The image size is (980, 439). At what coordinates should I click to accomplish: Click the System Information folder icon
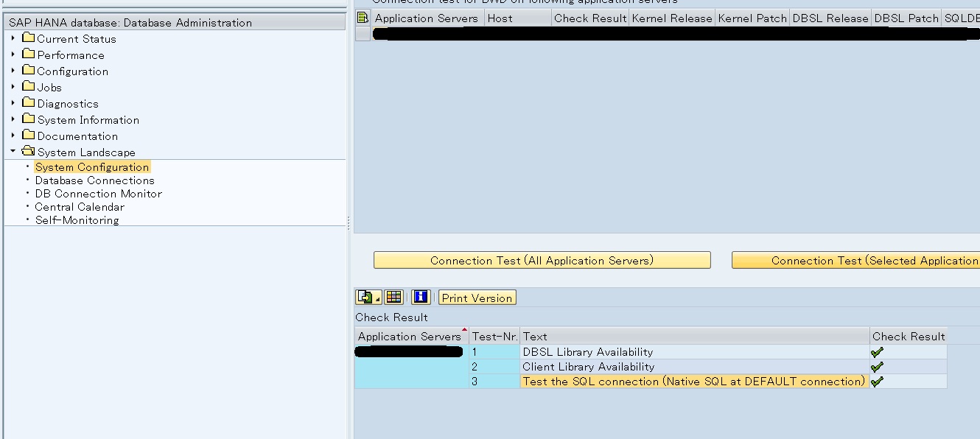(29, 119)
